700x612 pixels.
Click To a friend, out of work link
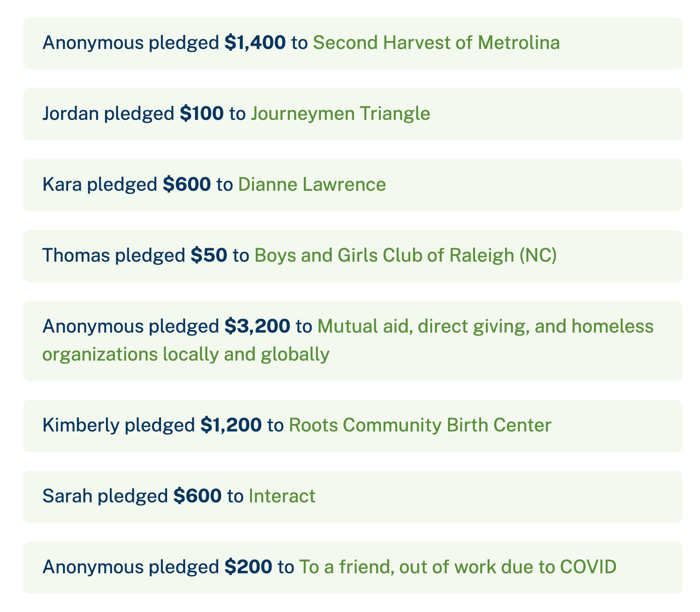pos(458,567)
